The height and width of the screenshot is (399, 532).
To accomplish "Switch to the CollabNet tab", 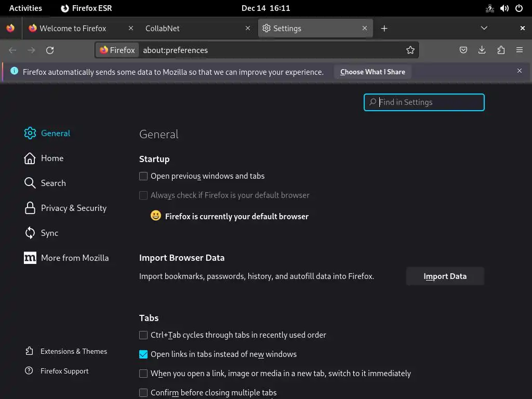I will pos(192,29).
